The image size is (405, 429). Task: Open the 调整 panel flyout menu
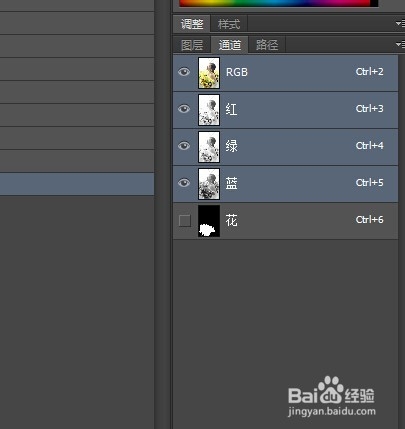[x=400, y=24]
